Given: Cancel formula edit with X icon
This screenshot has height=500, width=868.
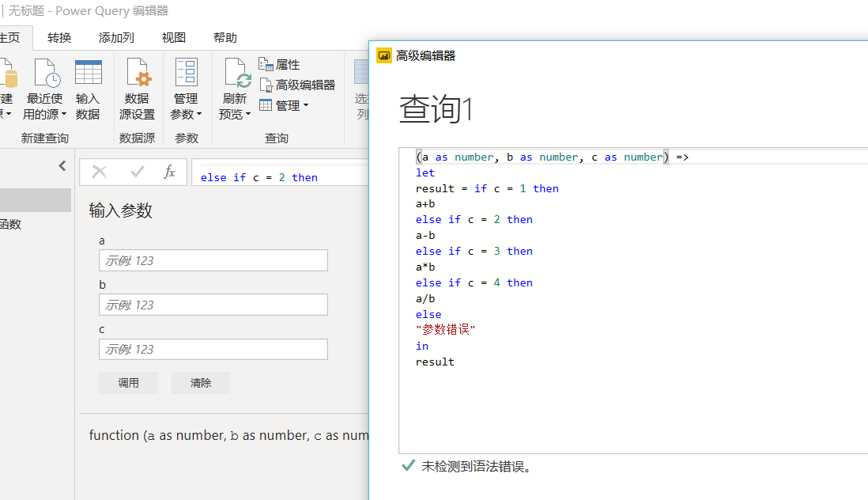Looking at the screenshot, I should [x=100, y=172].
